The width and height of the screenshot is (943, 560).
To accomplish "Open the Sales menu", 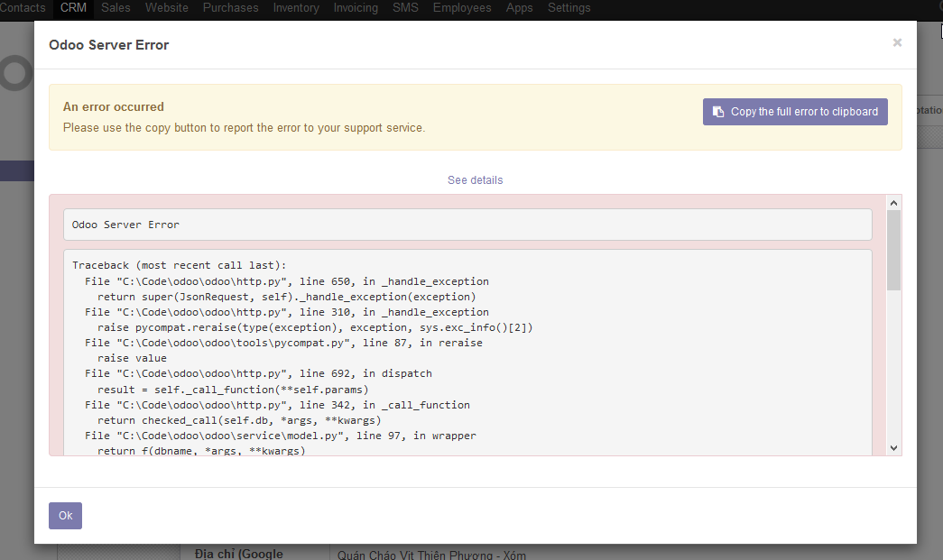I will tap(116, 8).
